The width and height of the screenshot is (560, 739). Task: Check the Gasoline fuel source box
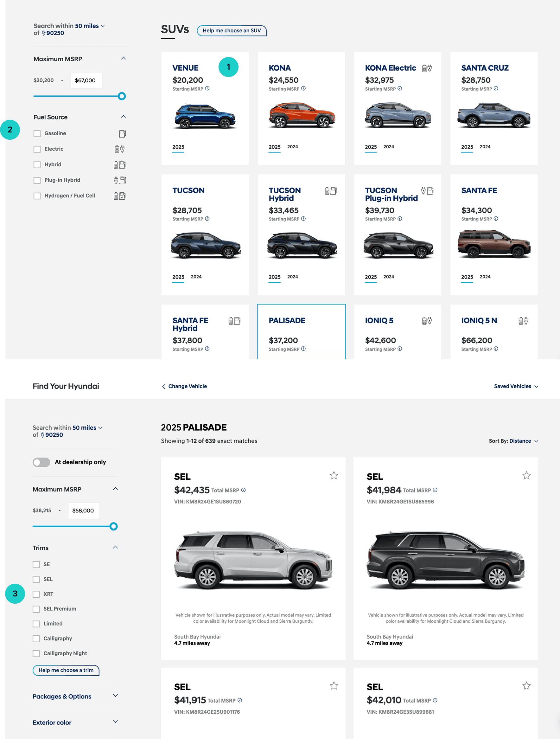tap(37, 134)
